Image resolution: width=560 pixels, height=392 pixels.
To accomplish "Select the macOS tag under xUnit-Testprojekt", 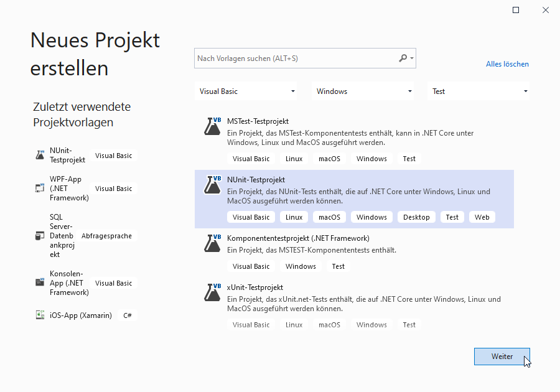I will point(329,324).
